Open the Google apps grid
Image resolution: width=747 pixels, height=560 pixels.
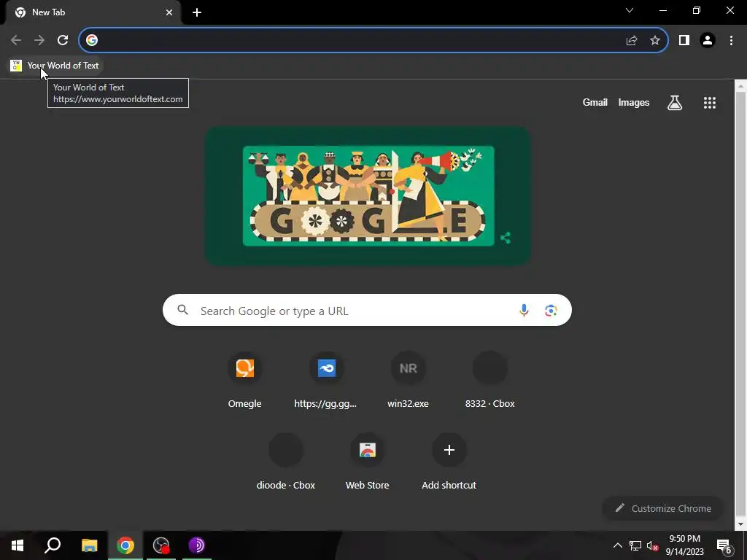pyautogui.click(x=710, y=102)
